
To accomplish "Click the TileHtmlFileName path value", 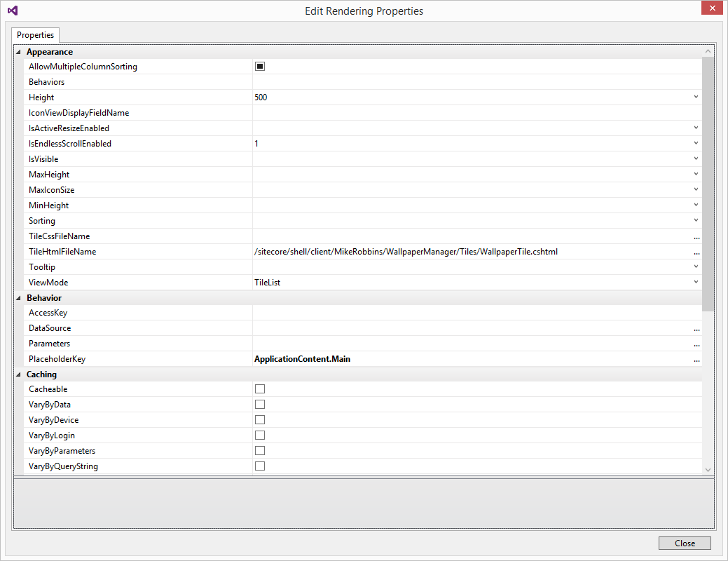I will coord(406,252).
